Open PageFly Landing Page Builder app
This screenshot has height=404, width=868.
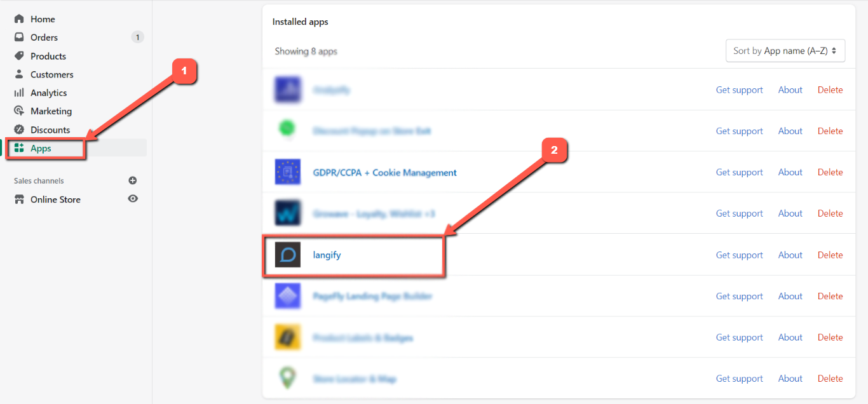tap(373, 296)
